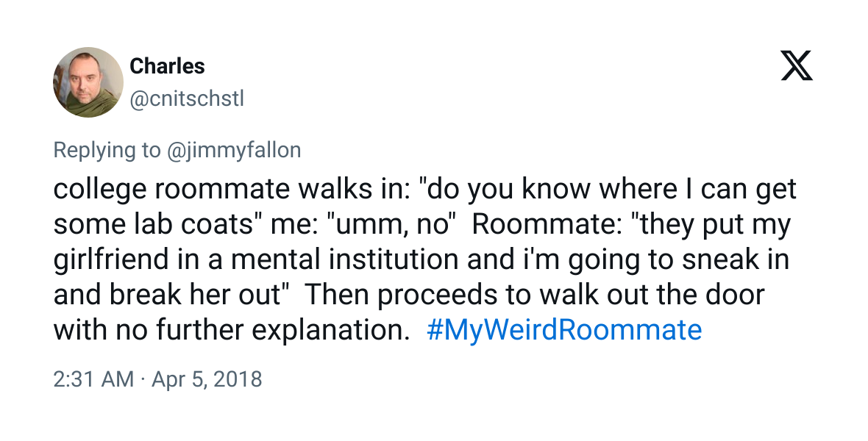The height and width of the screenshot is (441, 868).
Task: Click the display name Charles
Action: click(x=167, y=66)
